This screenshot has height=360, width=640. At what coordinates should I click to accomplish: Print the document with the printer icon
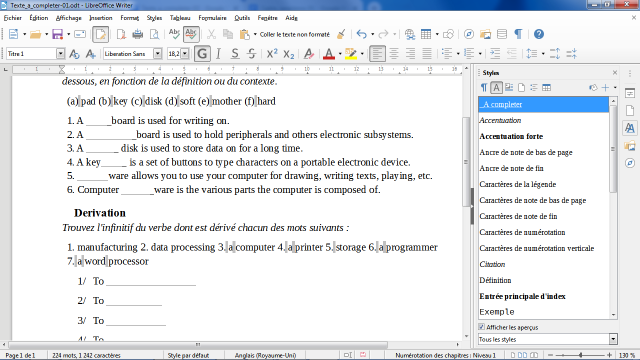pyautogui.click(x=138, y=34)
